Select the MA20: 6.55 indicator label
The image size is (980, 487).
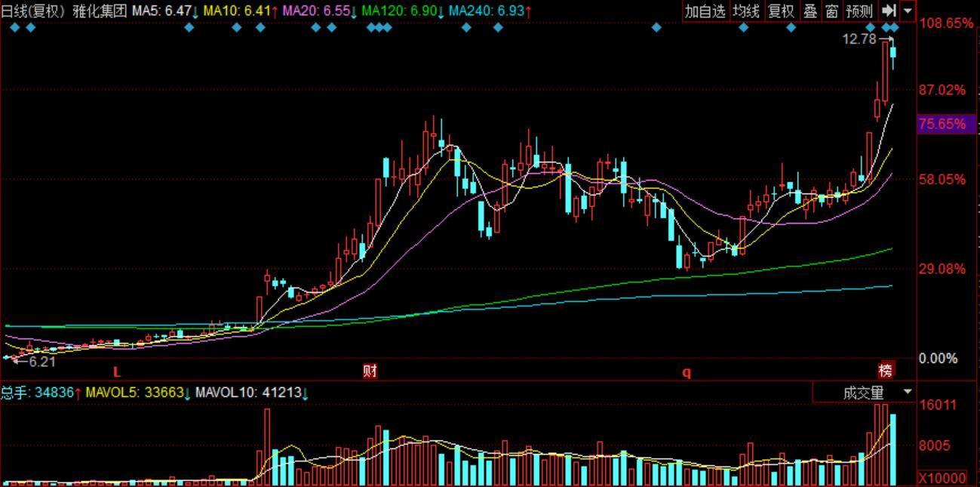pyautogui.click(x=320, y=11)
